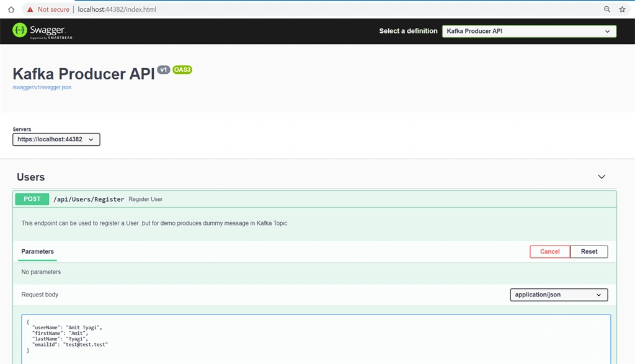Click the "Servers" label

(x=22, y=129)
